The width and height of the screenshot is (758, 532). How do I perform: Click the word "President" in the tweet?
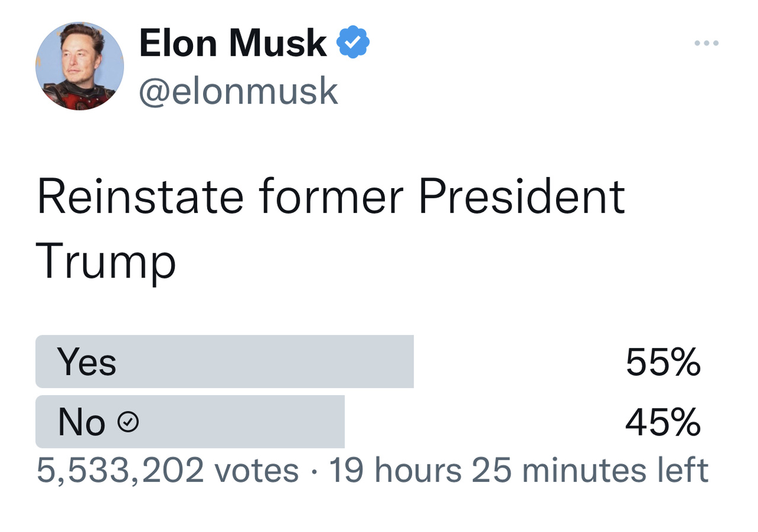(522, 196)
